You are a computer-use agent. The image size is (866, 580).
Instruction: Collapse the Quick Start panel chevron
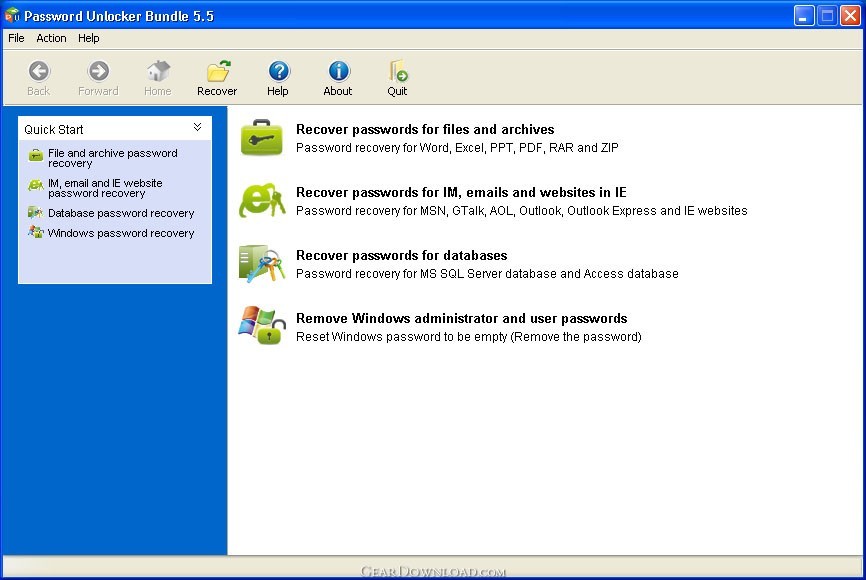tap(197, 128)
